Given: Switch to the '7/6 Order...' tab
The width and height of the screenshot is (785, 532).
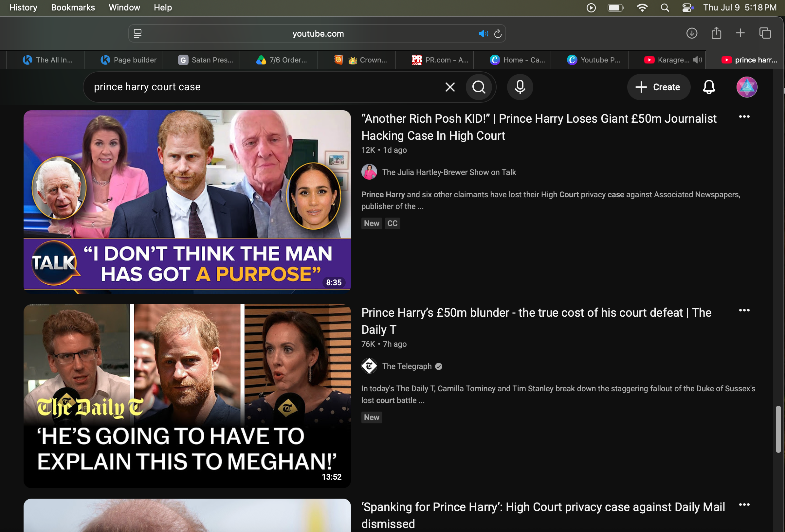Looking at the screenshot, I should [x=279, y=60].
